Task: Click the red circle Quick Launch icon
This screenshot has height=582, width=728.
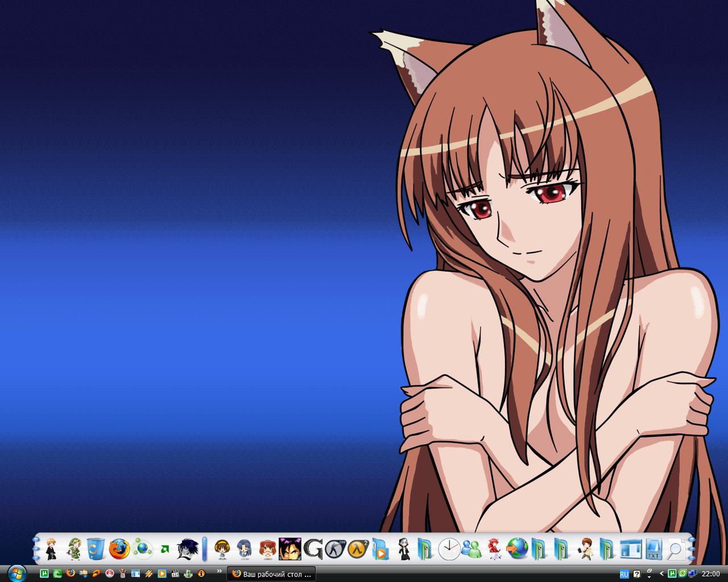Action: (x=109, y=573)
